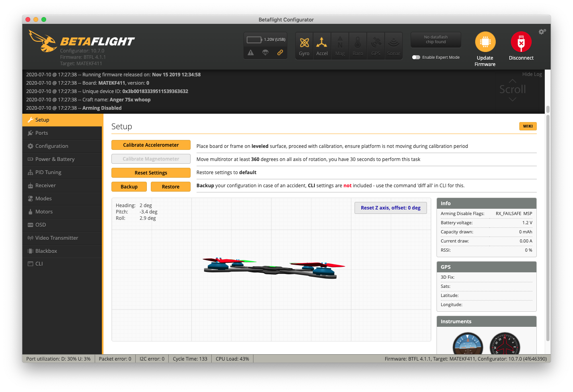This screenshot has height=392, width=573.
Task: Click the Restore button
Action: point(171,187)
